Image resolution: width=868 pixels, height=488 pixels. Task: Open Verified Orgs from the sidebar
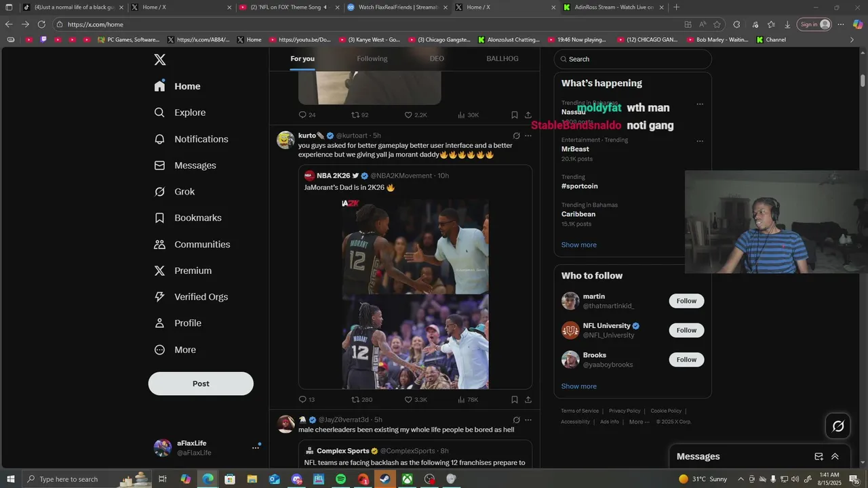coord(191,297)
